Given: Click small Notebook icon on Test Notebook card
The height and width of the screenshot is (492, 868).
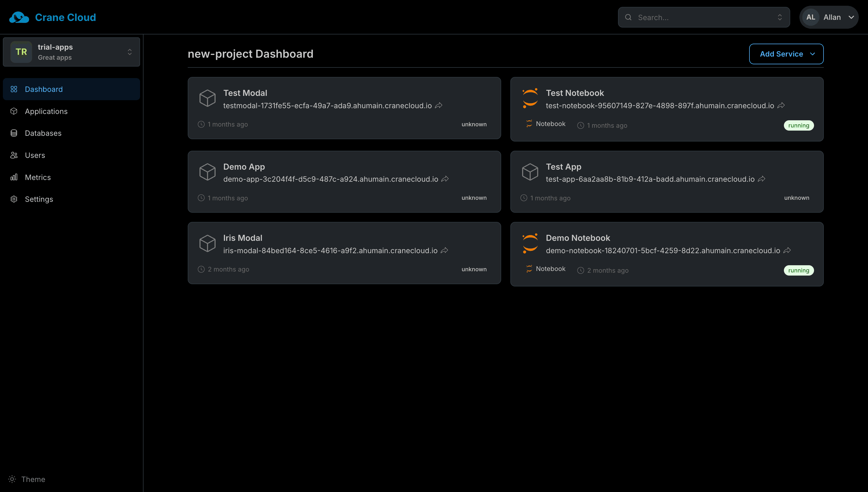Looking at the screenshot, I should coord(529,124).
